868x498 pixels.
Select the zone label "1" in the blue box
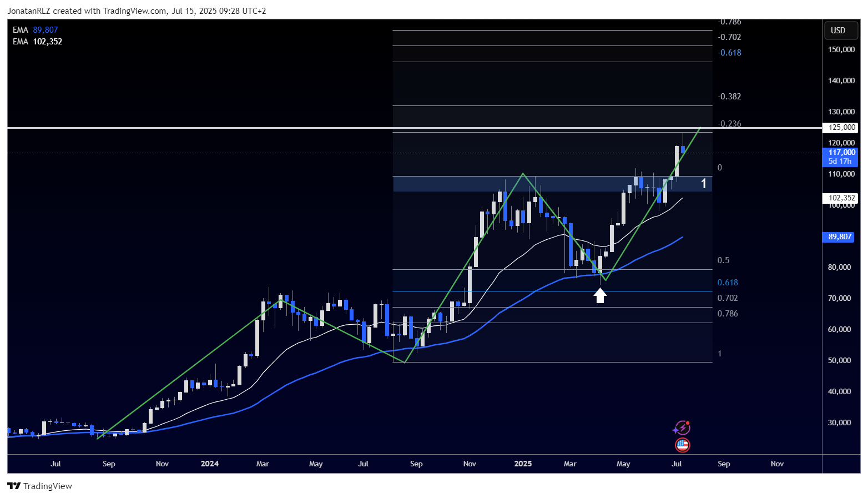704,184
